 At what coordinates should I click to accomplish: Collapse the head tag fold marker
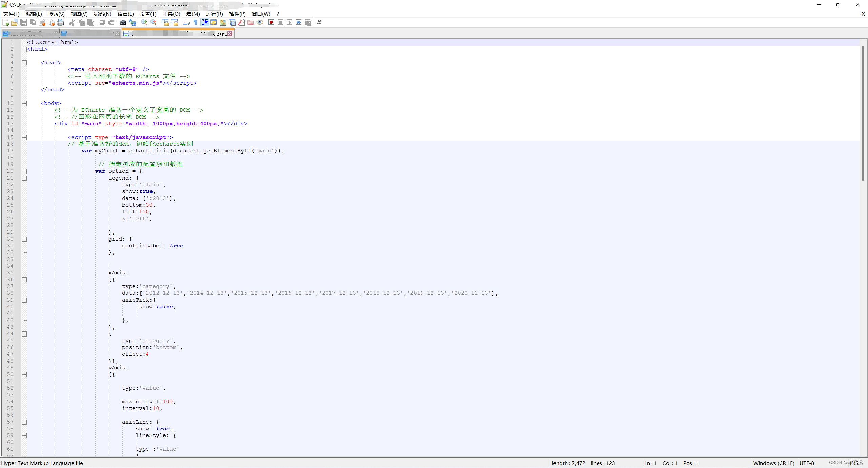[x=24, y=63]
